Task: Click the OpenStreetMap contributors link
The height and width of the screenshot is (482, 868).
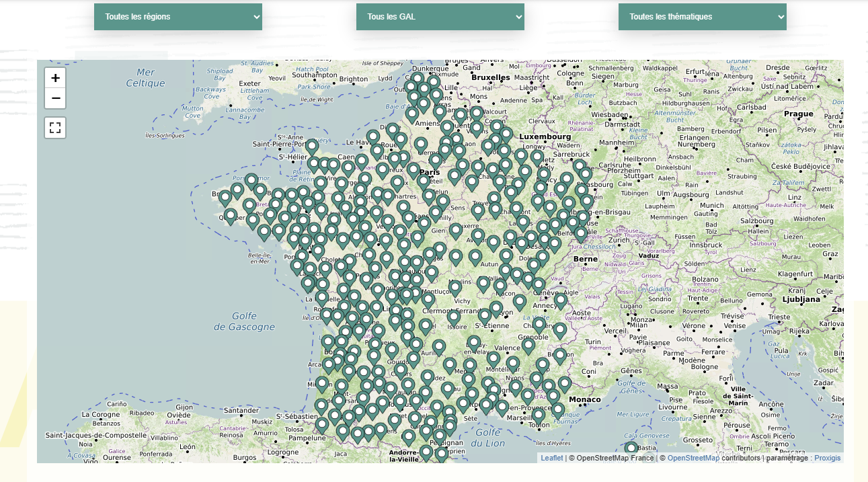Action: 693,458
